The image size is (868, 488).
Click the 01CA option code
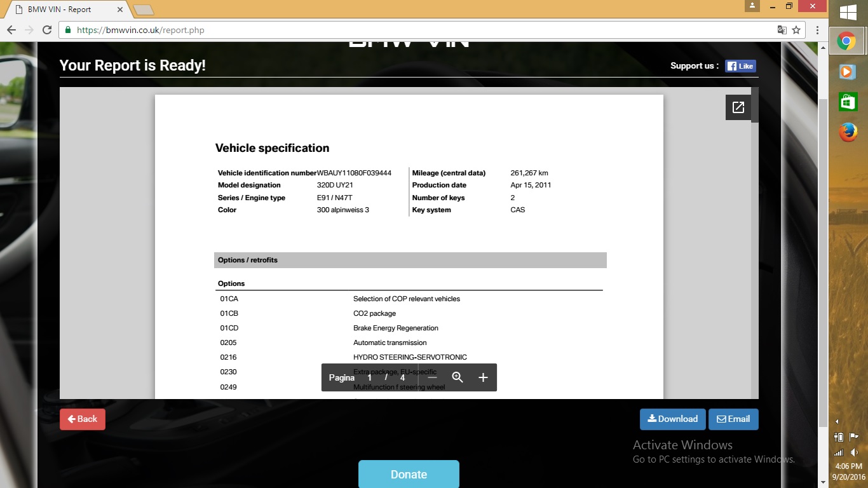click(x=229, y=299)
